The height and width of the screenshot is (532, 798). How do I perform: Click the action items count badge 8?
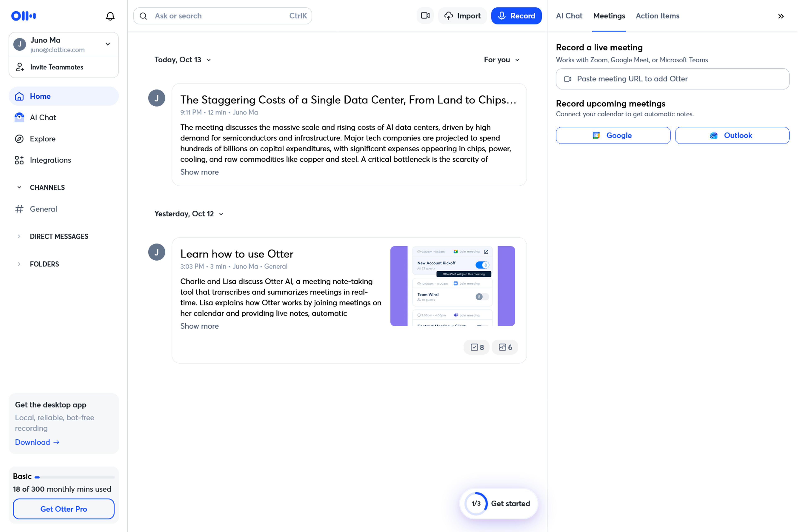click(x=477, y=347)
